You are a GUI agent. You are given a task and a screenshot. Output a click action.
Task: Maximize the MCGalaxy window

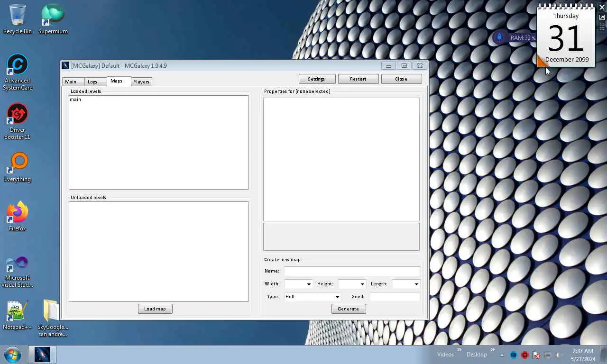[x=404, y=66]
